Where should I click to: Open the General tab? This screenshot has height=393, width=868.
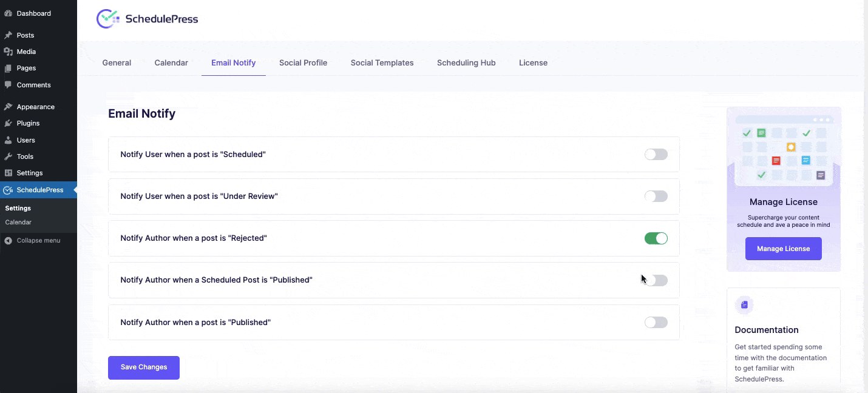tap(117, 62)
